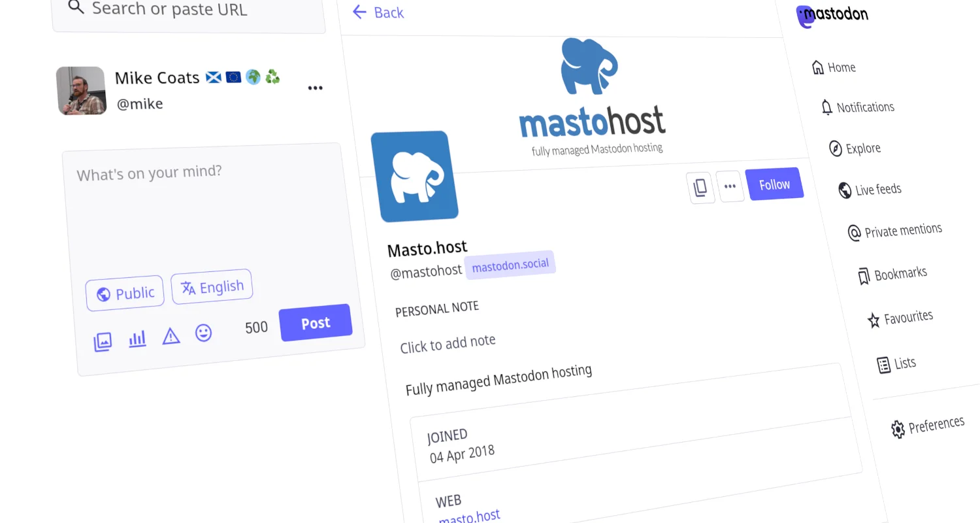
Task: Click the Bookmarks icon
Action: 864,277
